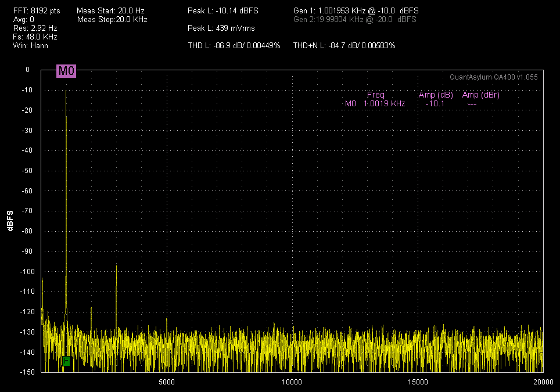This screenshot has height=392, width=560.
Task: Enable the grayed-out Gen 2 generator
Action: point(356,20)
